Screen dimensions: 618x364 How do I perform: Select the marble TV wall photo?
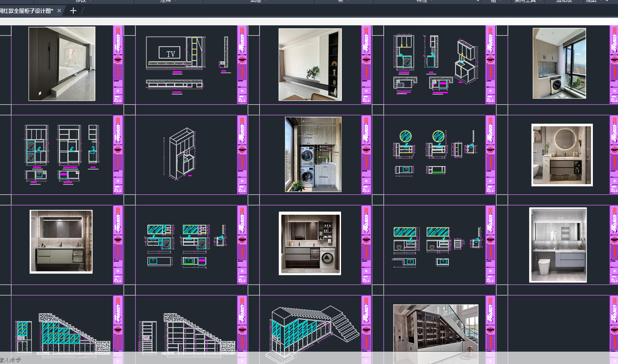(x=62, y=64)
